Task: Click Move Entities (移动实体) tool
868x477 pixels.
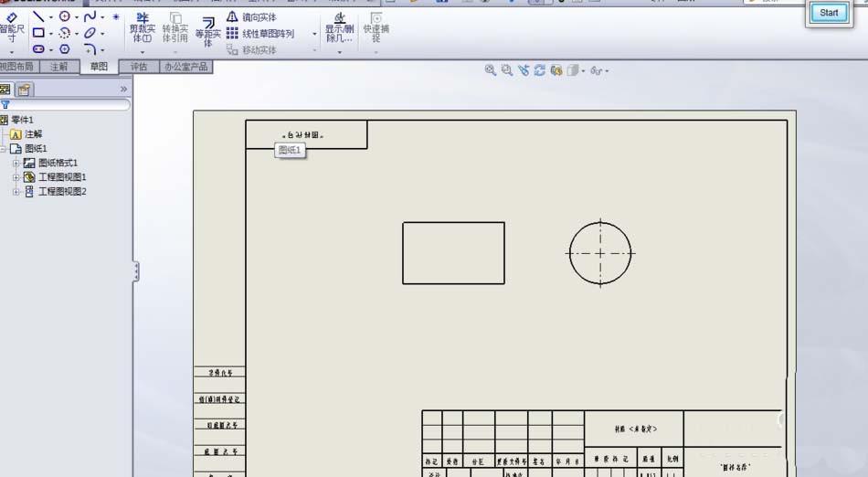Action: coord(252,50)
